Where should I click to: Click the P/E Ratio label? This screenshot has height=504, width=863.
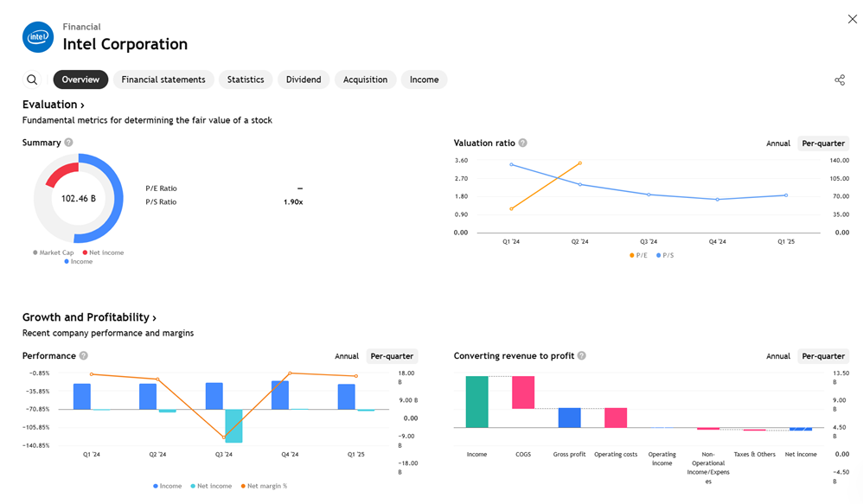(x=161, y=188)
